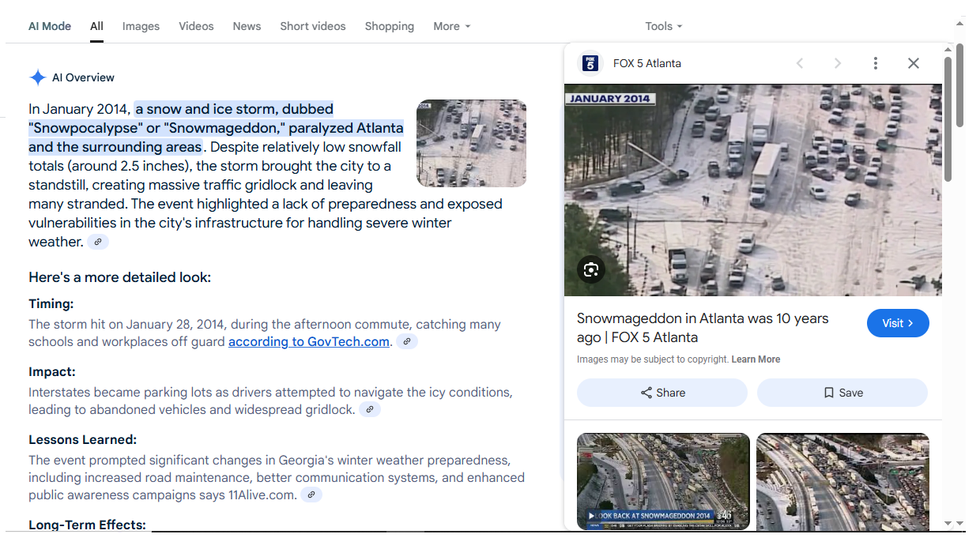980x553 pixels.
Task: Click the Timing: heading
Action: [51, 304]
